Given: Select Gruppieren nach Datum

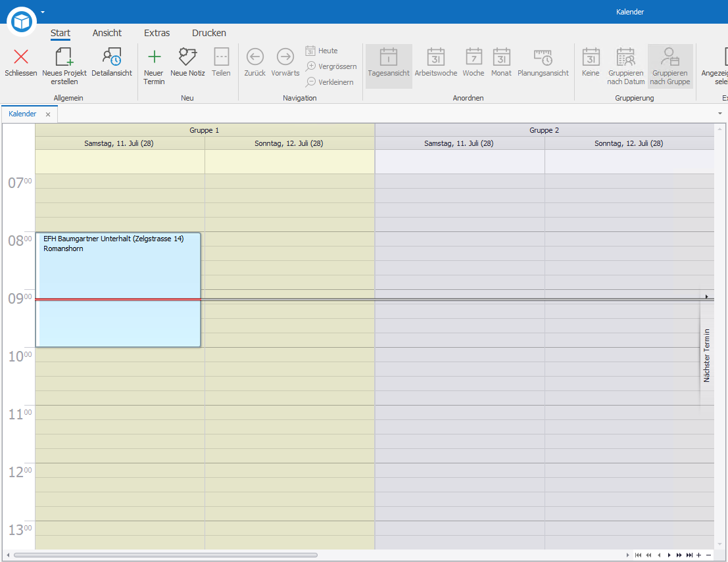Looking at the screenshot, I should [x=625, y=66].
